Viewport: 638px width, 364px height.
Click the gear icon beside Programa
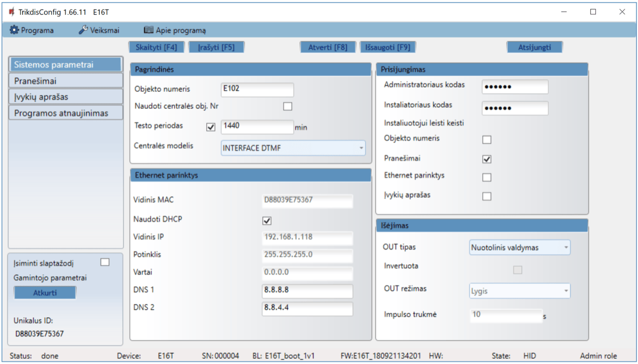[x=14, y=30]
